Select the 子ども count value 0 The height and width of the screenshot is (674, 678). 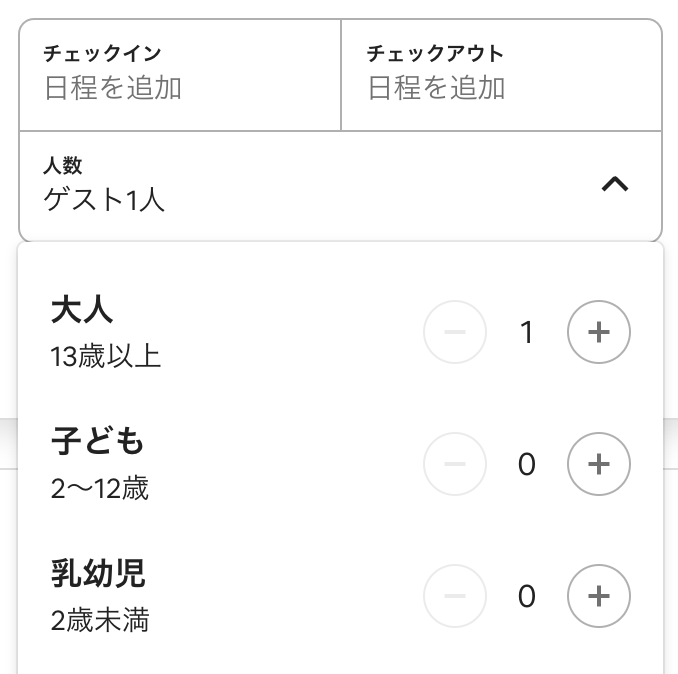[527, 464]
